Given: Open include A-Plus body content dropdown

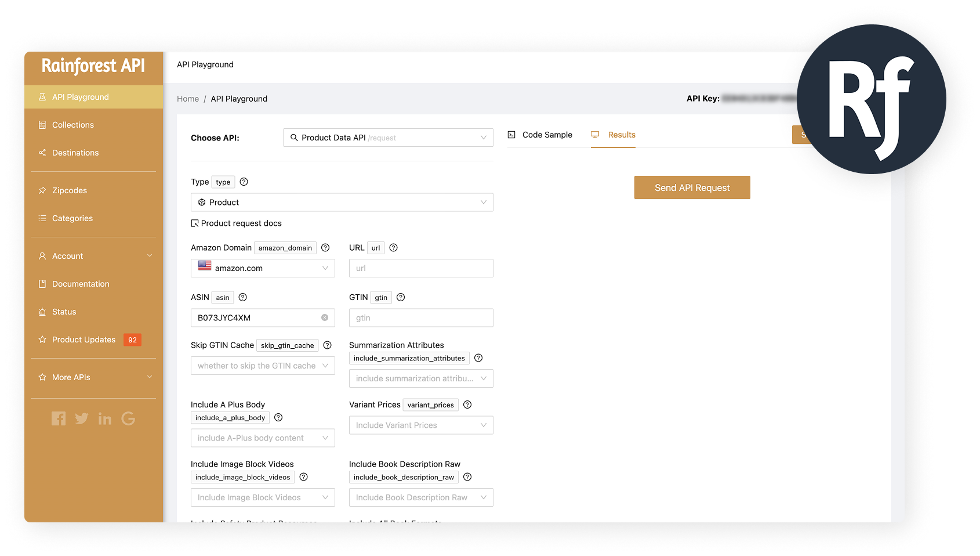Looking at the screenshot, I should (x=263, y=438).
